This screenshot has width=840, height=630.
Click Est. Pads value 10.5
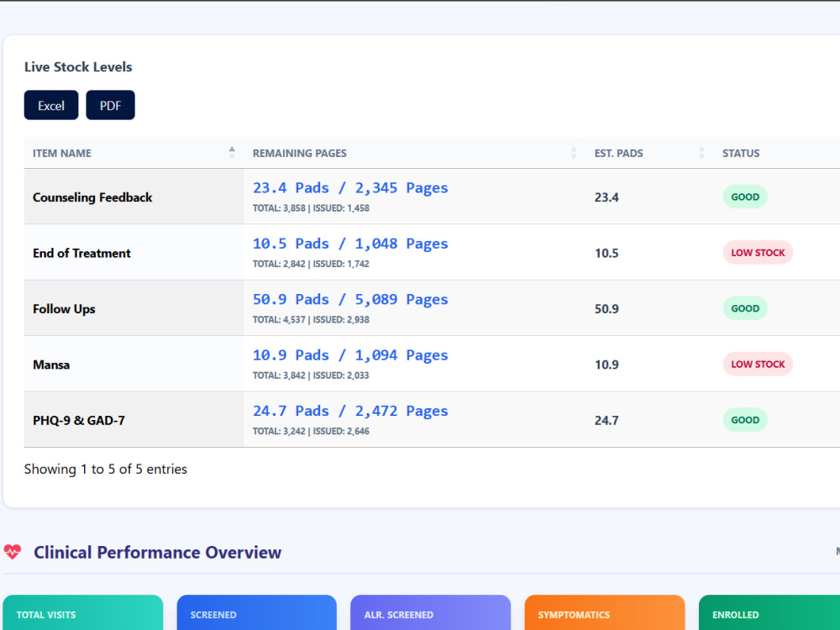click(x=606, y=253)
